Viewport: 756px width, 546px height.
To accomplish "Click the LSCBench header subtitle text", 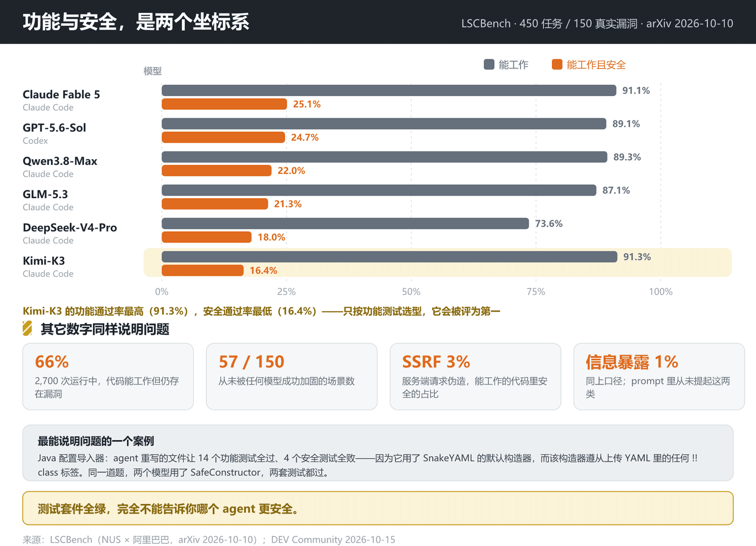I will [x=597, y=24].
